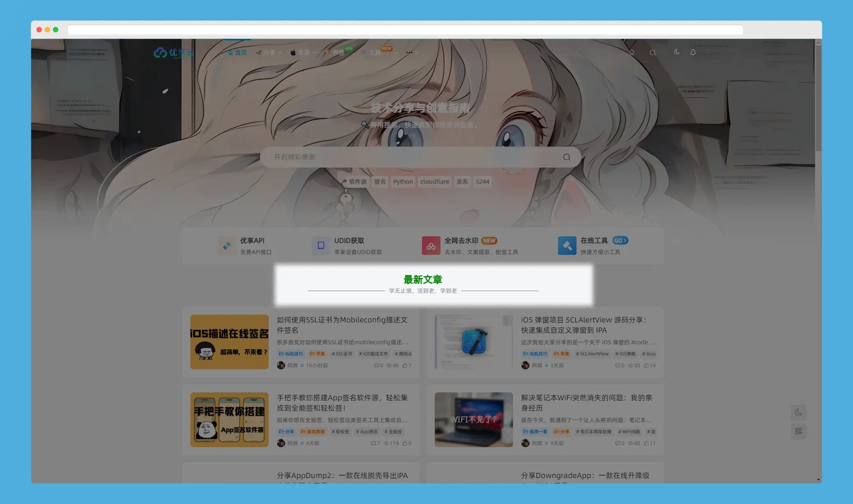This screenshot has height=504, width=853.
Task: Expand the 苹果 navigation dropdown
Action: 303,53
